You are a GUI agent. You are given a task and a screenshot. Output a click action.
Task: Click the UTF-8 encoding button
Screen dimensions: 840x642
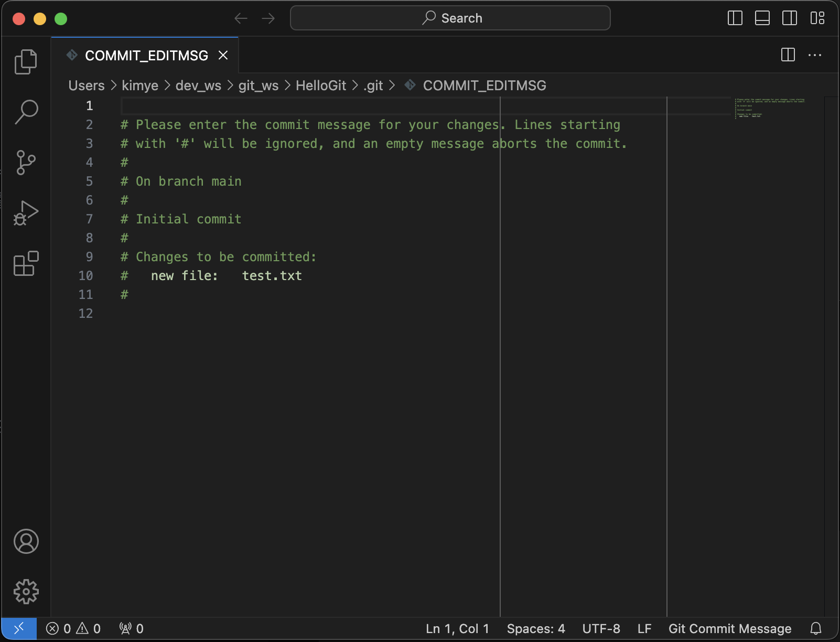click(601, 628)
